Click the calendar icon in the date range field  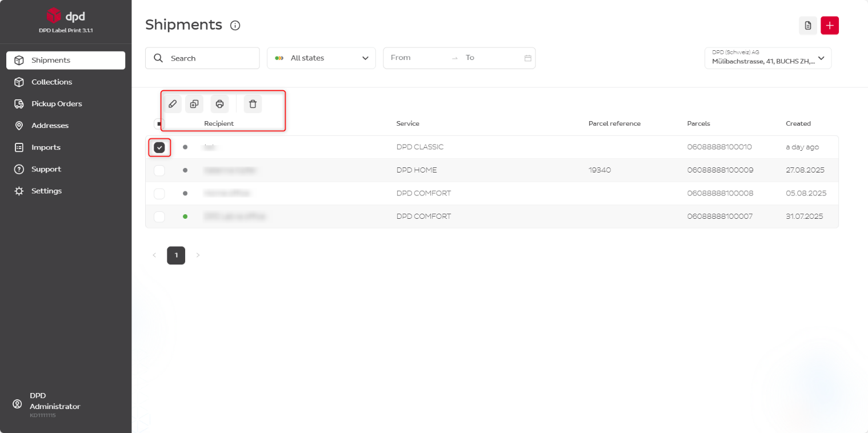click(528, 58)
